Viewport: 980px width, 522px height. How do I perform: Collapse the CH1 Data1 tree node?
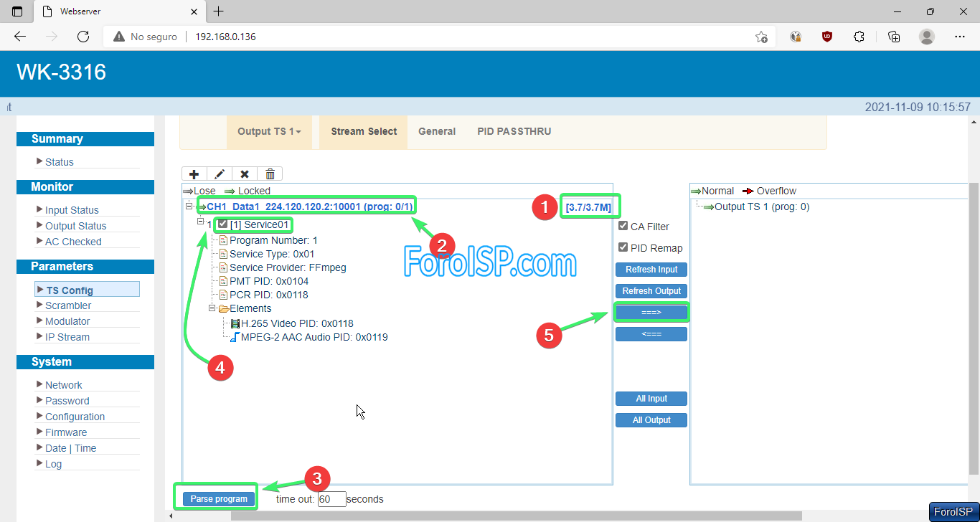(189, 207)
